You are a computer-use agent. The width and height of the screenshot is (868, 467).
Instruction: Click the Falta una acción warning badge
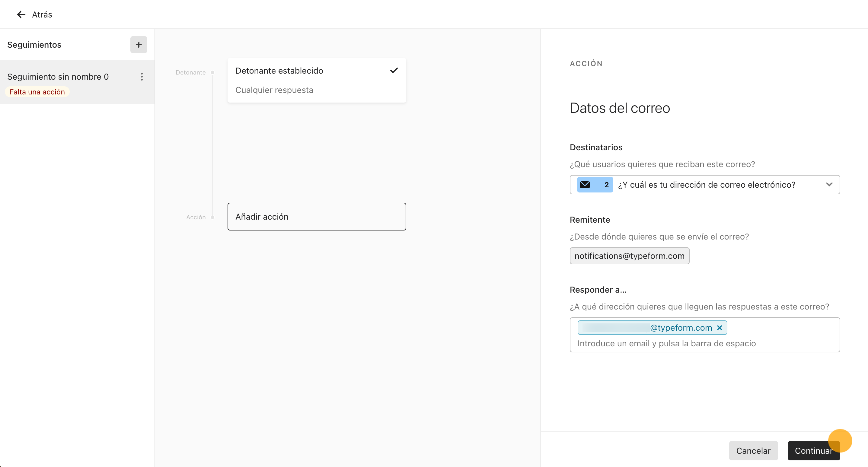[37, 92]
